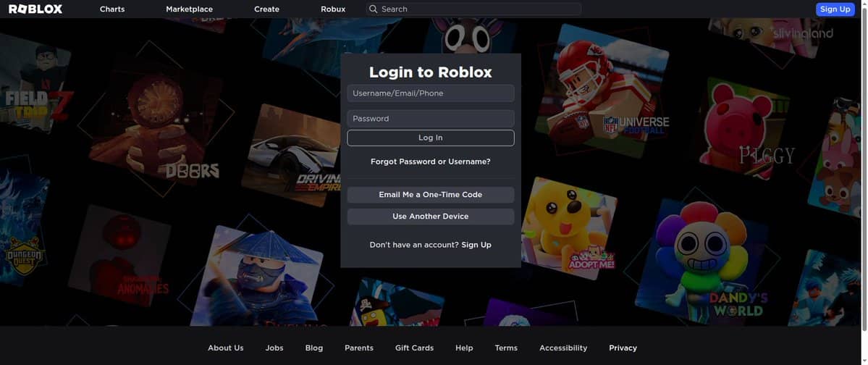This screenshot has height=365, width=868.
Task: Visit the Blog footer link
Action: 314,348
